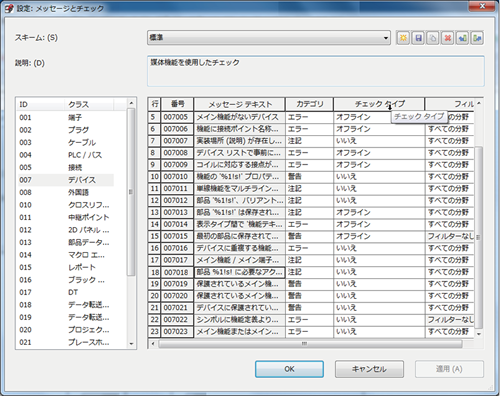Click the 説明 description text field
500x396 pixels.
pyautogui.click(x=316, y=71)
